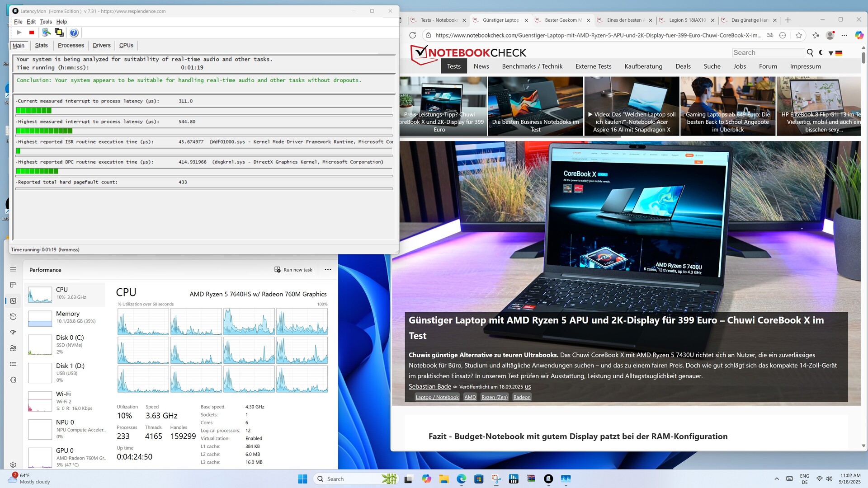Click Run new task button
This screenshot has width=868, height=488.
point(293,270)
